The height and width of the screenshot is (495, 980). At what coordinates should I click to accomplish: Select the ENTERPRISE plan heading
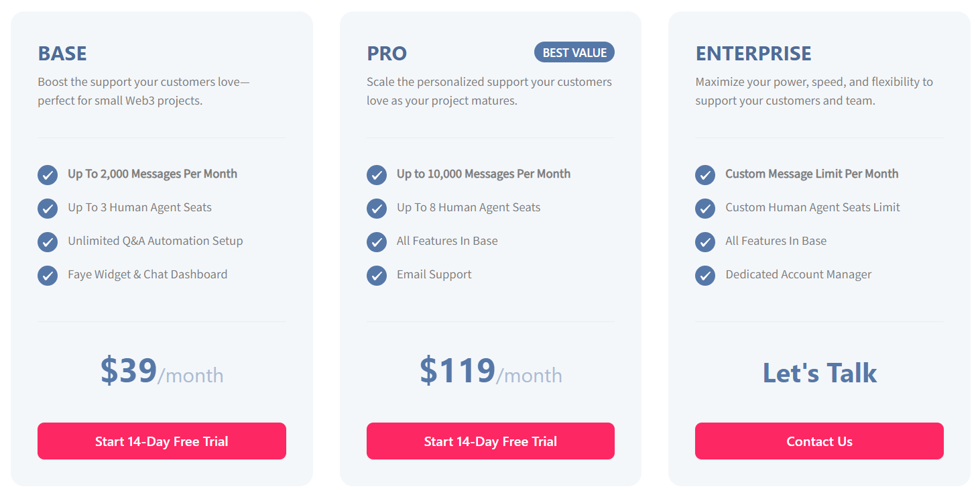(x=753, y=53)
